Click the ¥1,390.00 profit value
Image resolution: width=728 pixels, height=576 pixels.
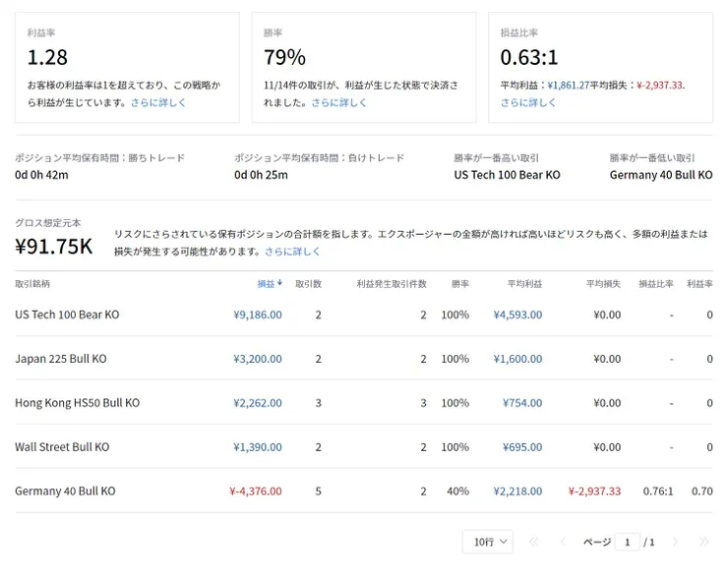tap(258, 447)
